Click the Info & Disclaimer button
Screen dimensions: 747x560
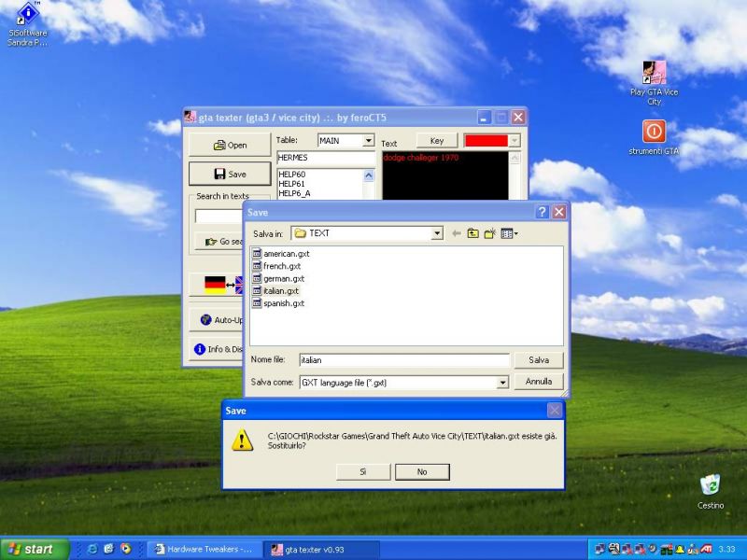click(x=218, y=349)
